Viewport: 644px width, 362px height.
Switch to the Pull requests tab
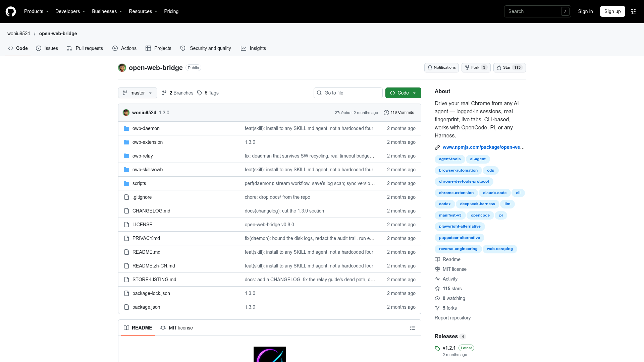pyautogui.click(x=85, y=48)
